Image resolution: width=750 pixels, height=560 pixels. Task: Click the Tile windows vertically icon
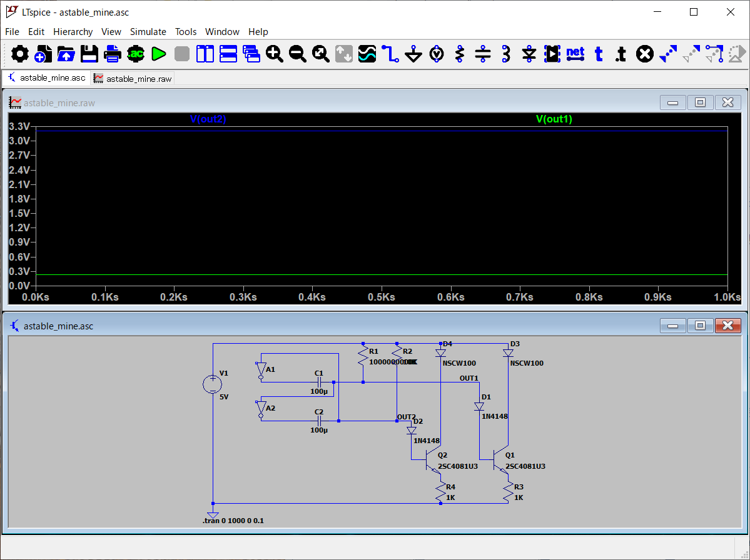pos(205,54)
